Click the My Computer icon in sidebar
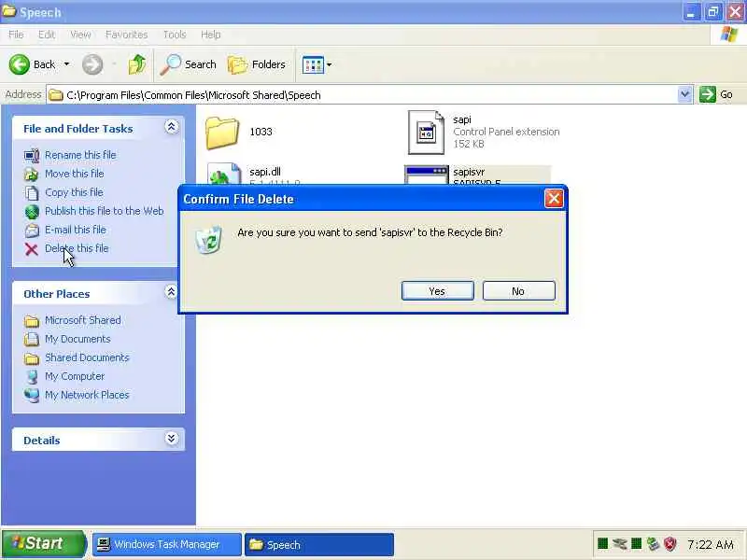747x560 pixels. pyautogui.click(x=32, y=377)
